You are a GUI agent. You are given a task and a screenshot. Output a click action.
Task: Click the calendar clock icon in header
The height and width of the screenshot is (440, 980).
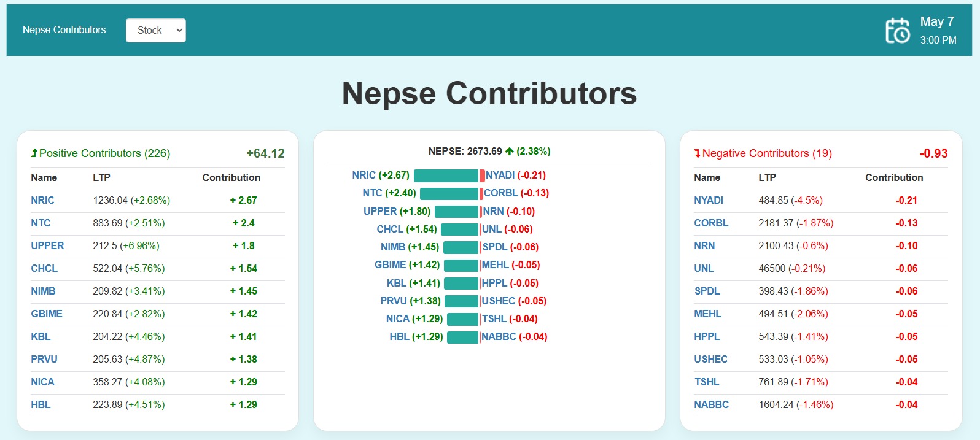pos(897,31)
